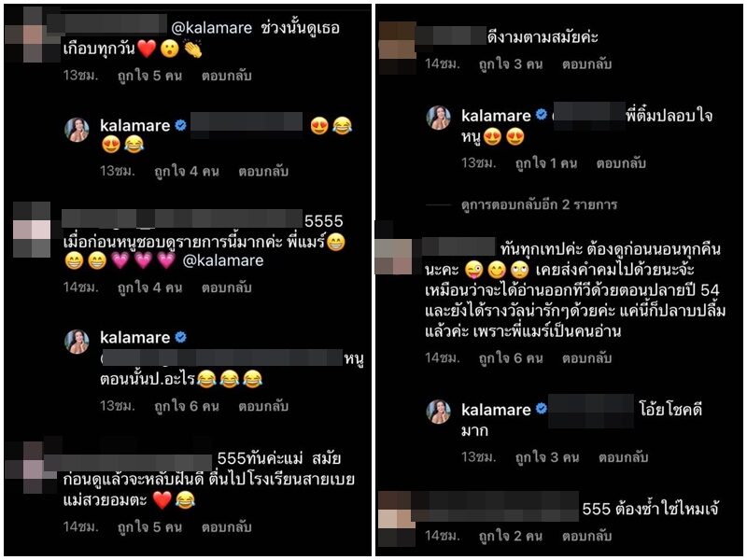Open the @kalamare mention in the top comment
Image resolution: width=747 pixels, height=560 pixels.
click(212, 28)
